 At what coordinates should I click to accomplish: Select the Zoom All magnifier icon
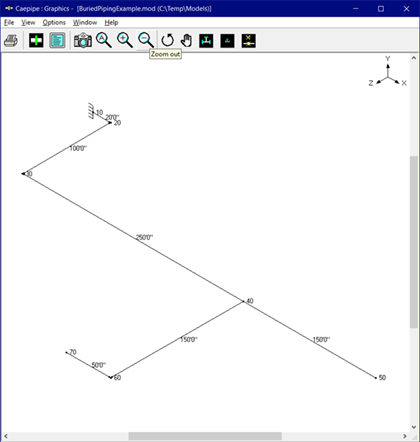coord(104,41)
